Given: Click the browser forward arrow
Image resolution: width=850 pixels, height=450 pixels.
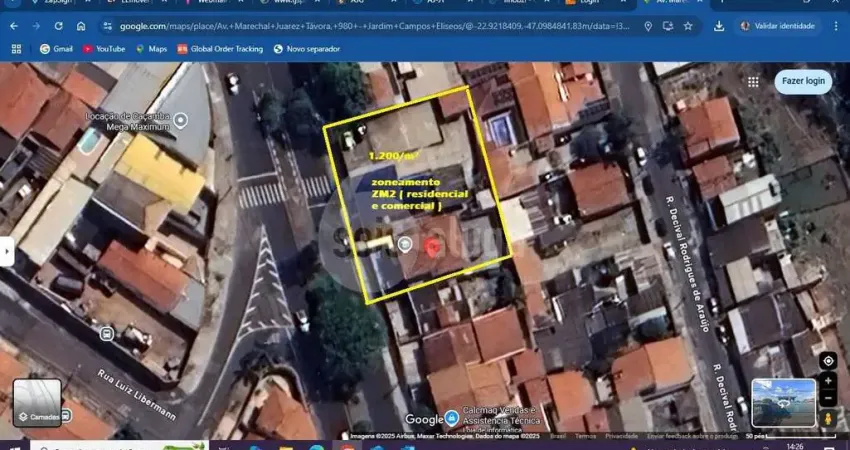Looking at the screenshot, I should 36,26.
